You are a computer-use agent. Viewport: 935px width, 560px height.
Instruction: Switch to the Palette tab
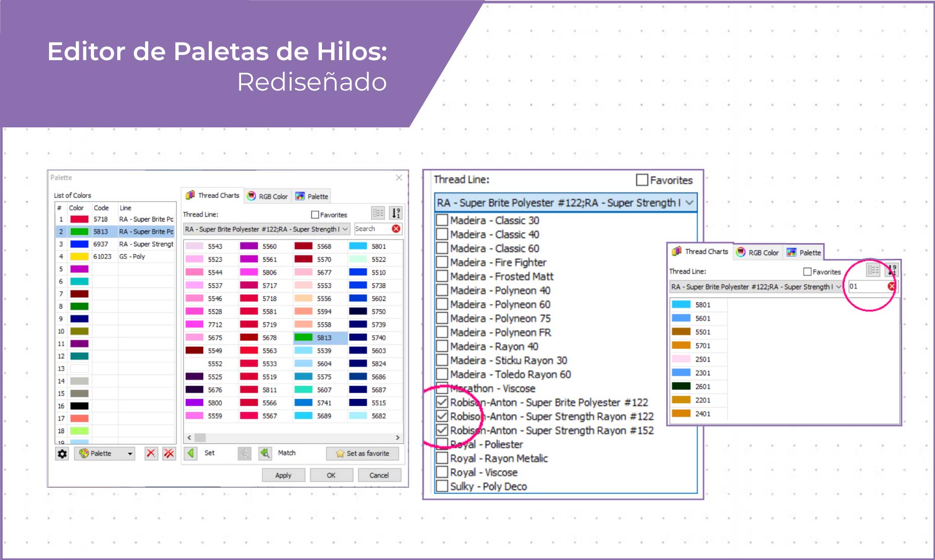(312, 197)
